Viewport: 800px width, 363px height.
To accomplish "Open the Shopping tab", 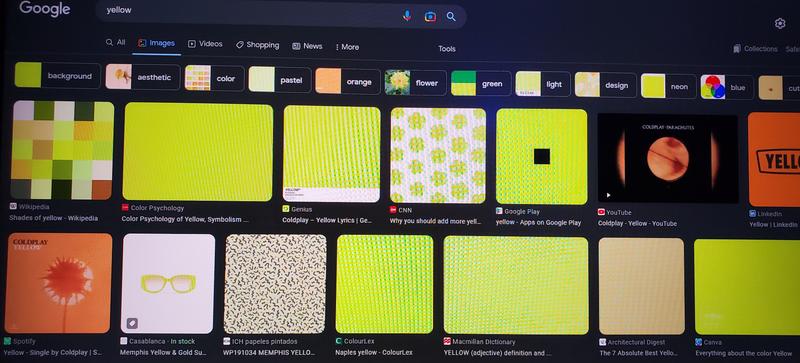I will pos(258,45).
